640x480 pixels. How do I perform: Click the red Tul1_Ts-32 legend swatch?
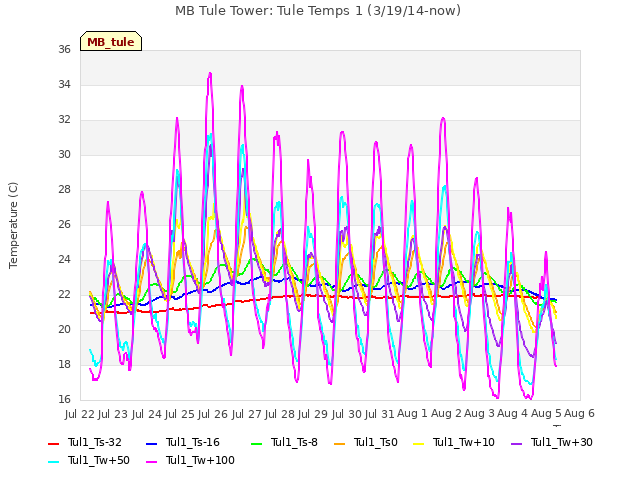click(53, 443)
